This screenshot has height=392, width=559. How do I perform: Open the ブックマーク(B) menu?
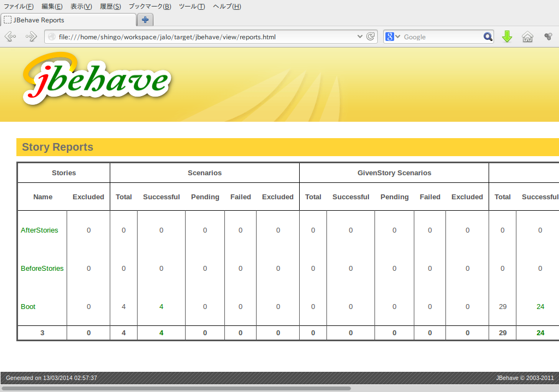150,7
